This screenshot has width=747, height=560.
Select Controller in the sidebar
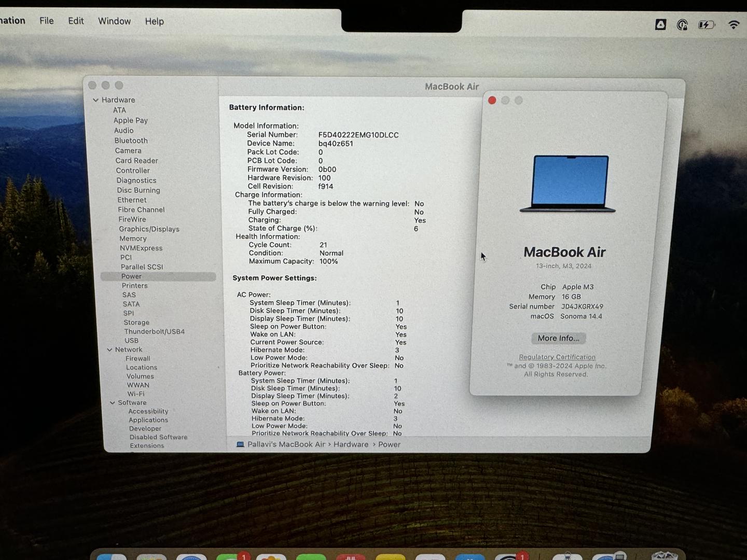point(133,171)
